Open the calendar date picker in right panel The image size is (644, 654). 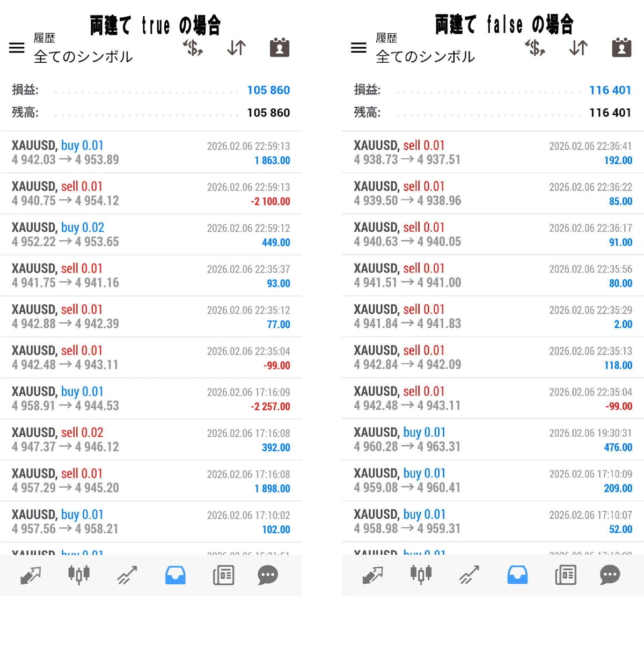tap(621, 47)
